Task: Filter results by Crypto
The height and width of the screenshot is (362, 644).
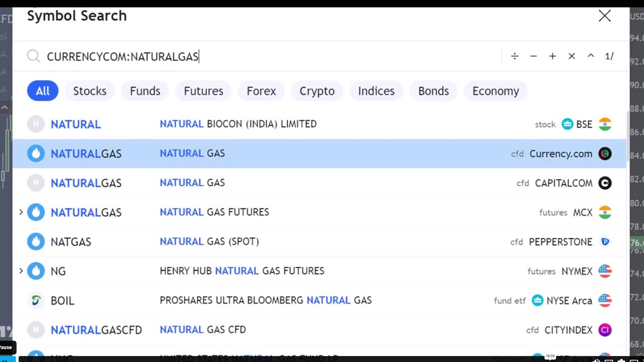Action: tap(317, 91)
